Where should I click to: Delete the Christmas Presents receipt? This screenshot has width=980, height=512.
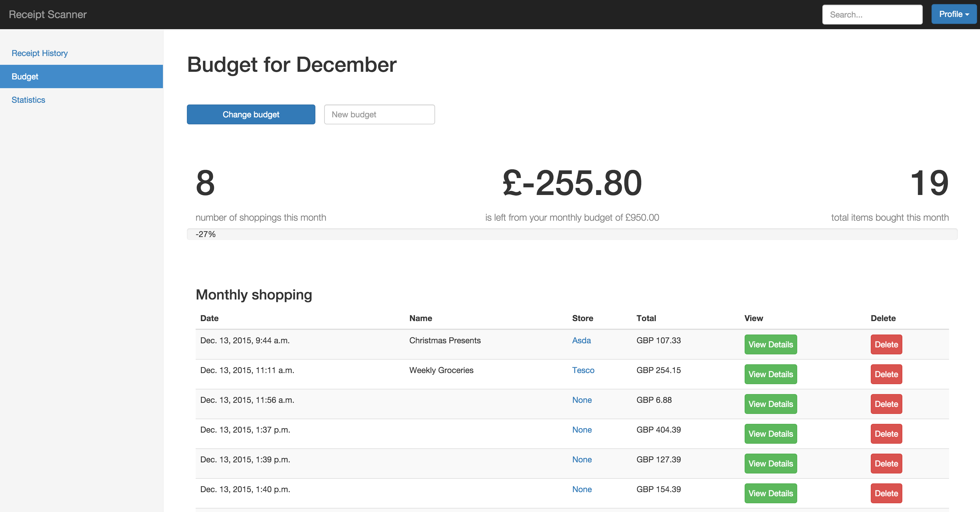(x=886, y=345)
